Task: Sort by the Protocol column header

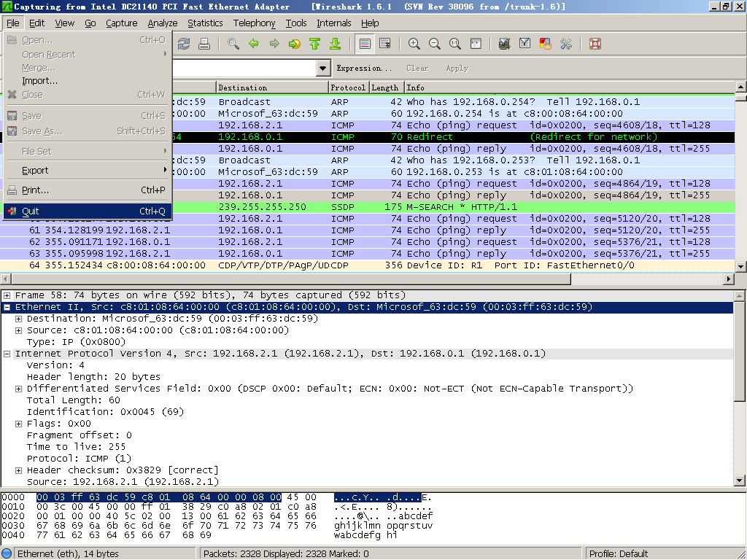Action: [x=349, y=87]
